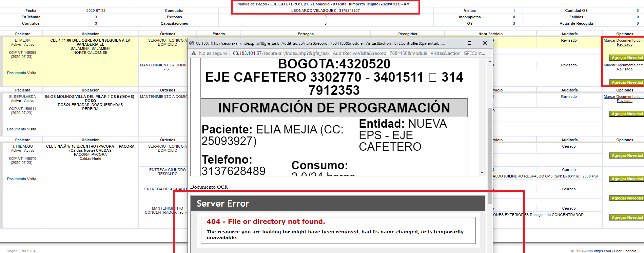
Task: Click the scroll-down arrow in the document frame
Action: [482, 173]
